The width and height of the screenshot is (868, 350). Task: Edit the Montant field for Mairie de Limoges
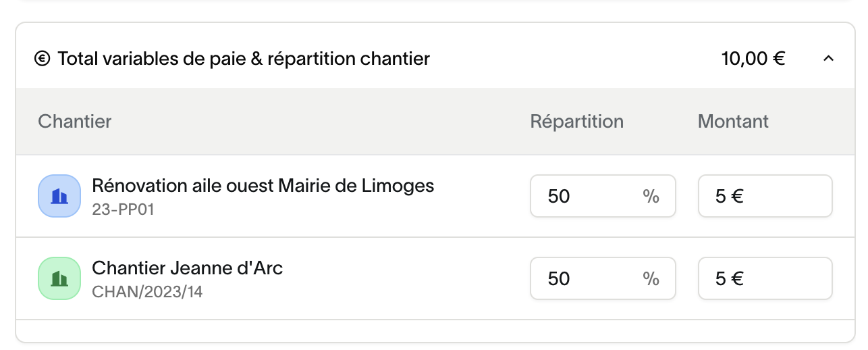point(764,197)
